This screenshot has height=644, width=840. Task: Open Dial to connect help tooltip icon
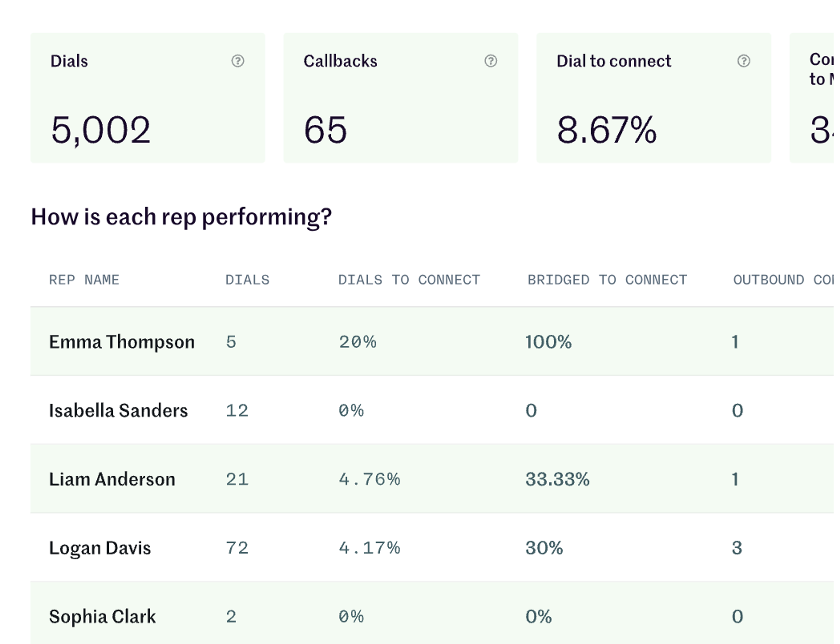point(743,61)
